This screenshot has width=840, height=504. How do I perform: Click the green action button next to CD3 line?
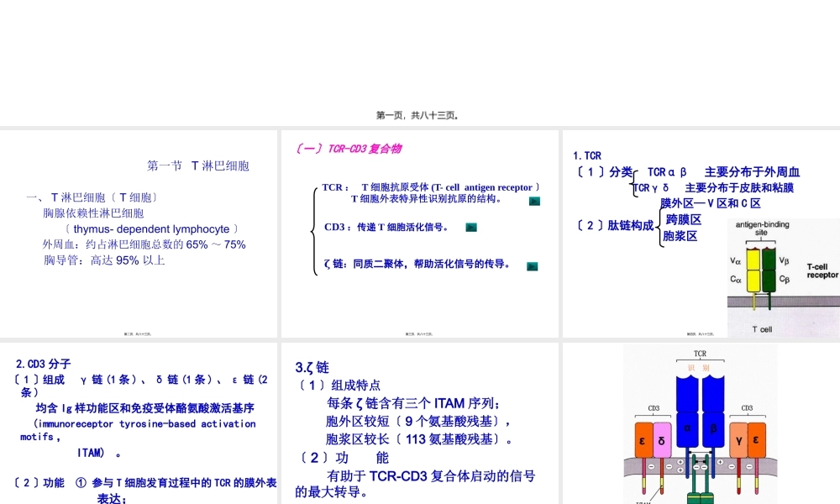tap(470, 226)
